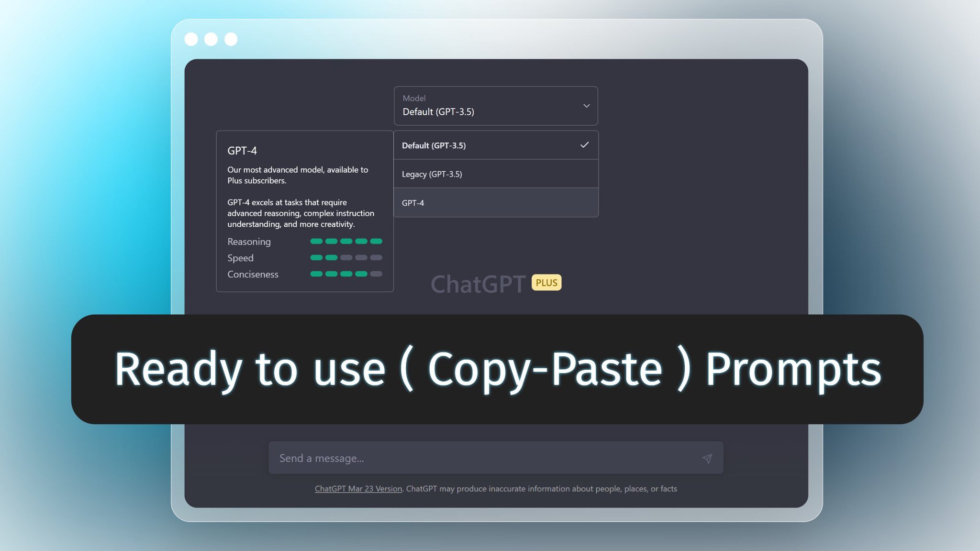This screenshot has width=980, height=551.
Task: Click the Speed label
Action: click(x=240, y=258)
